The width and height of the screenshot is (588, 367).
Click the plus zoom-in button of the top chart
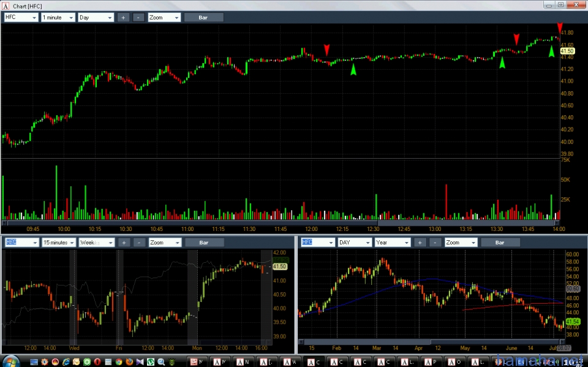pos(123,17)
